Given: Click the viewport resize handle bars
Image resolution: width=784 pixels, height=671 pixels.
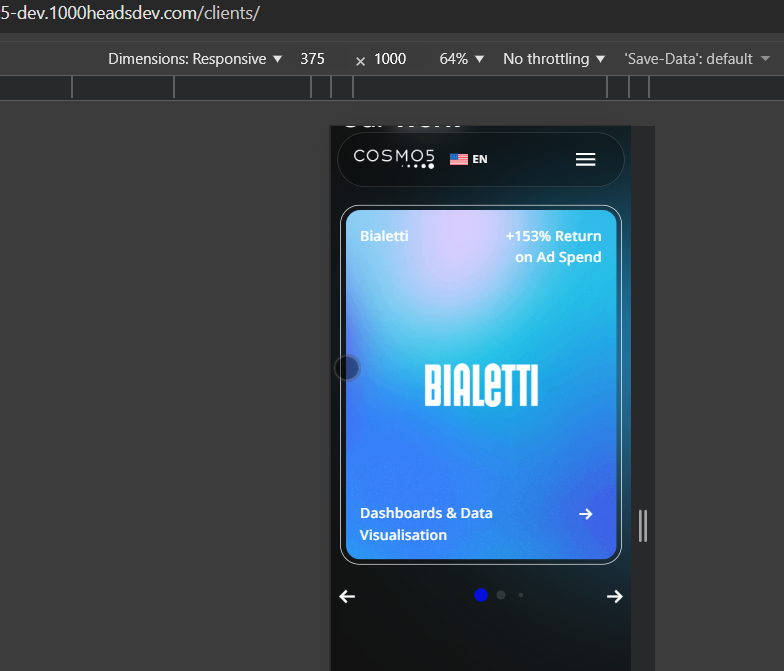Looking at the screenshot, I should tap(643, 526).
